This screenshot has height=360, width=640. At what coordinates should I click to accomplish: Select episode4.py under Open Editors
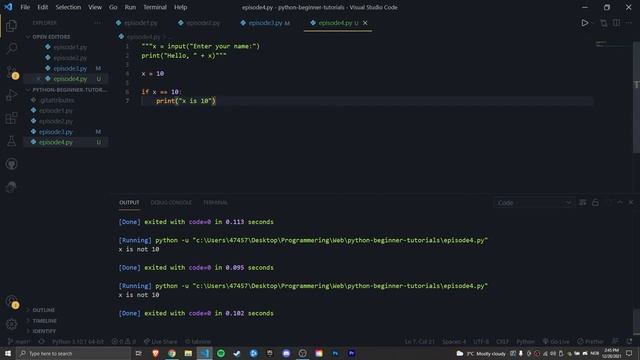[66, 79]
